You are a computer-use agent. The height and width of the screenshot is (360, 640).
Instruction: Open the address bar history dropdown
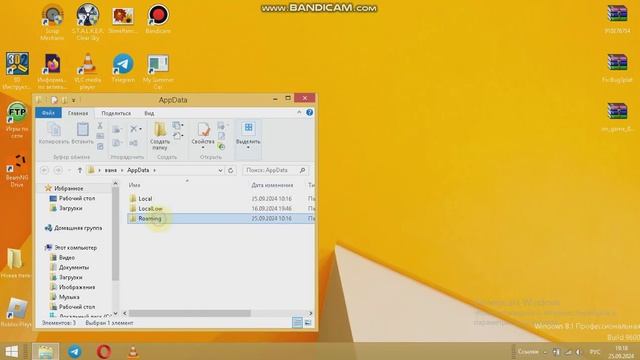coord(220,170)
